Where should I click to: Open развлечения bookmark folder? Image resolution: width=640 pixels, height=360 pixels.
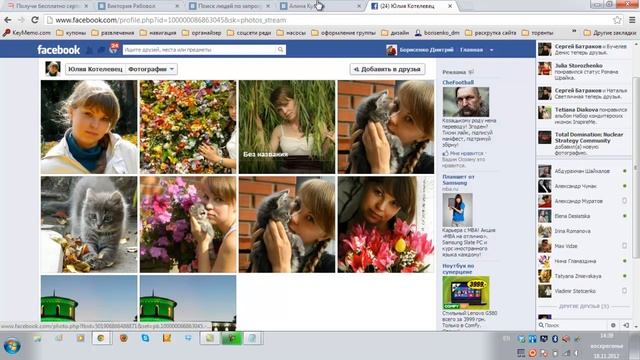pos(113,33)
